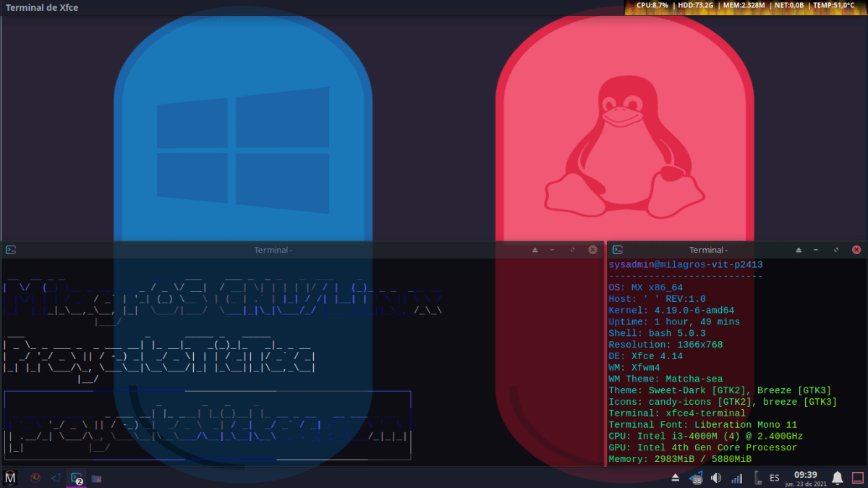Select the grouped Terminal taskbar button
The width and height of the screenshot is (868, 488).
[76, 478]
